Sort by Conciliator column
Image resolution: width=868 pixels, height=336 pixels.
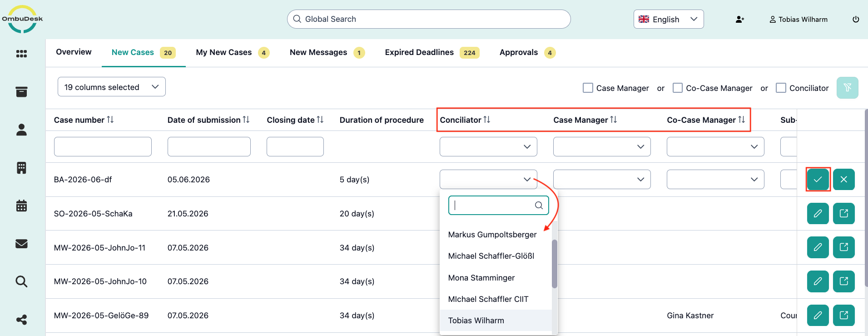coord(487,120)
